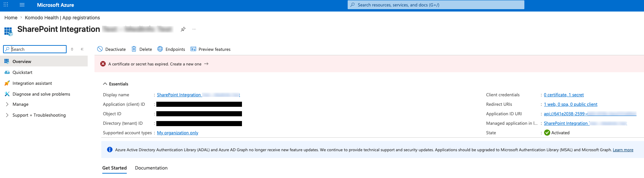
Task: Toggle expand/collapse all menu groups
Action: click(x=72, y=49)
